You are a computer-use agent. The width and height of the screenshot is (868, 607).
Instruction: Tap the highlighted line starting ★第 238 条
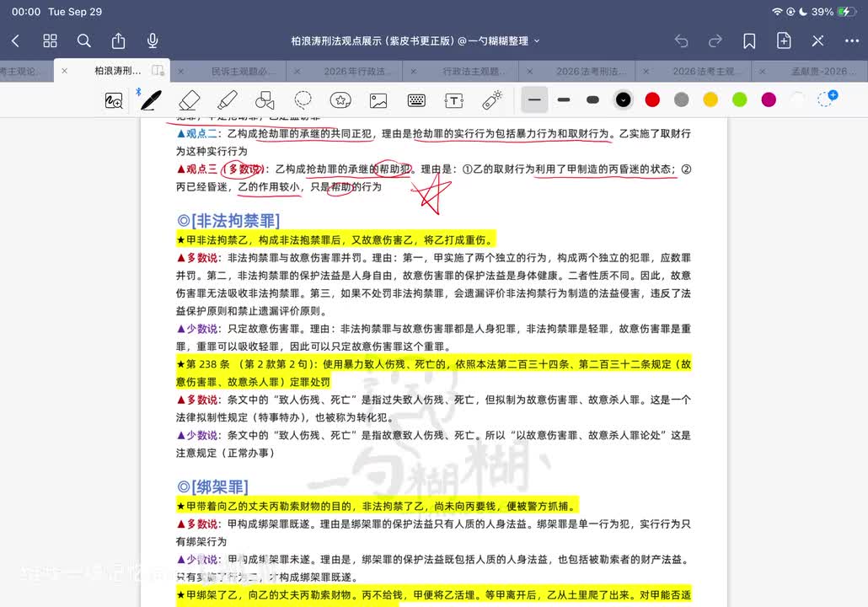tap(433, 373)
